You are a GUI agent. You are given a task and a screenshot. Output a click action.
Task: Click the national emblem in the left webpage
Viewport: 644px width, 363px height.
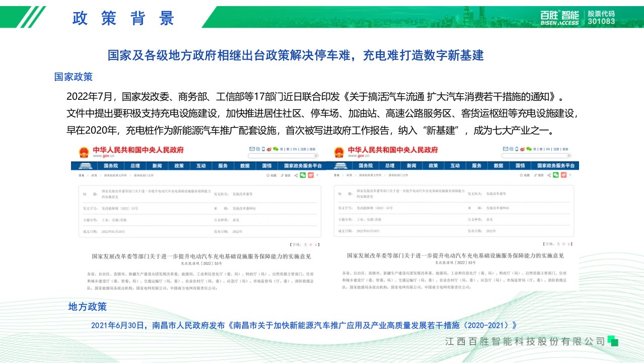click(84, 152)
